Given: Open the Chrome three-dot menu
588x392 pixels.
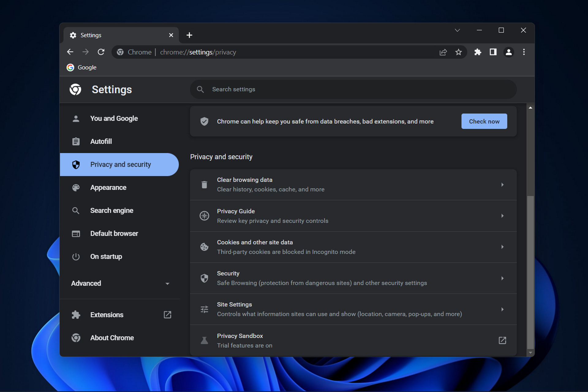Looking at the screenshot, I should pos(524,52).
